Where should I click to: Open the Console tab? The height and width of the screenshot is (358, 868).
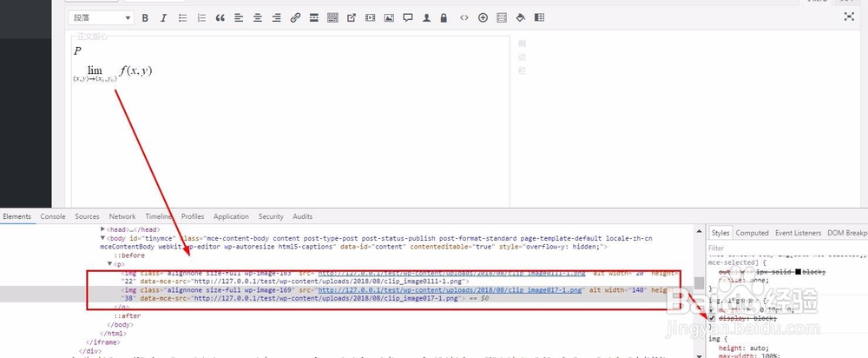pos(53,216)
